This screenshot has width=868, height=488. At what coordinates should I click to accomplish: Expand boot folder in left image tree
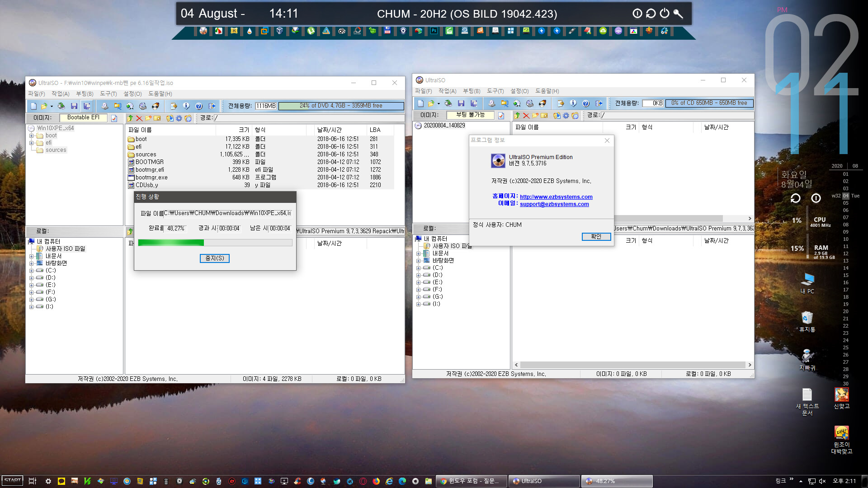pyautogui.click(x=32, y=136)
